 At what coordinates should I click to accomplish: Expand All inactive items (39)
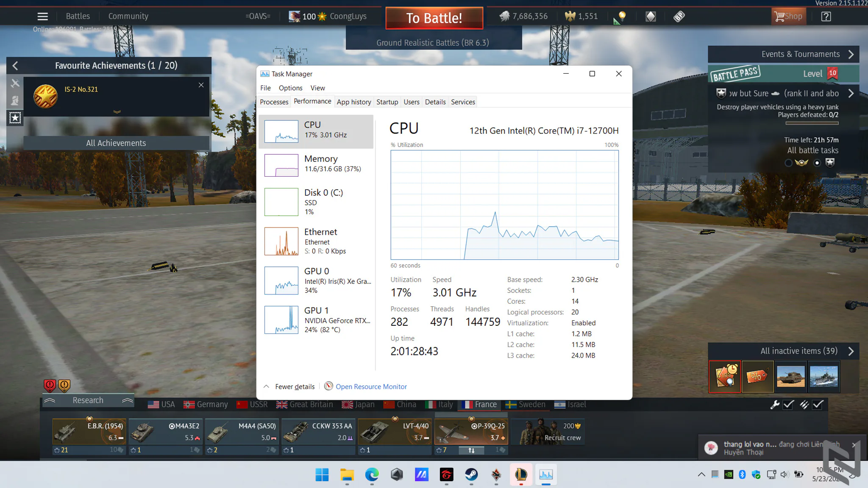pos(851,351)
